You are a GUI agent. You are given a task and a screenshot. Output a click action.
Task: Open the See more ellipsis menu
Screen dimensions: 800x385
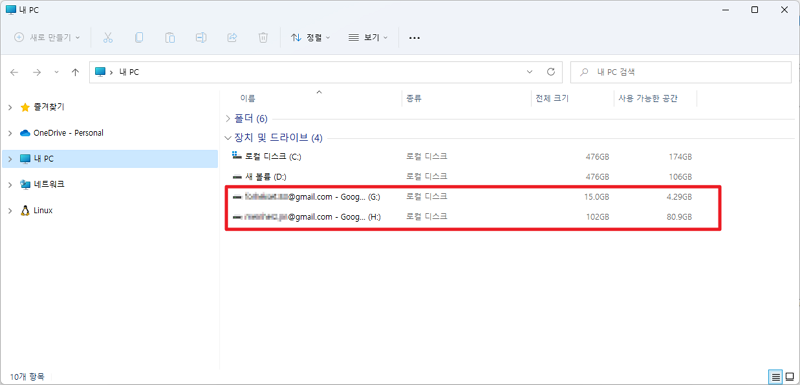pos(414,38)
